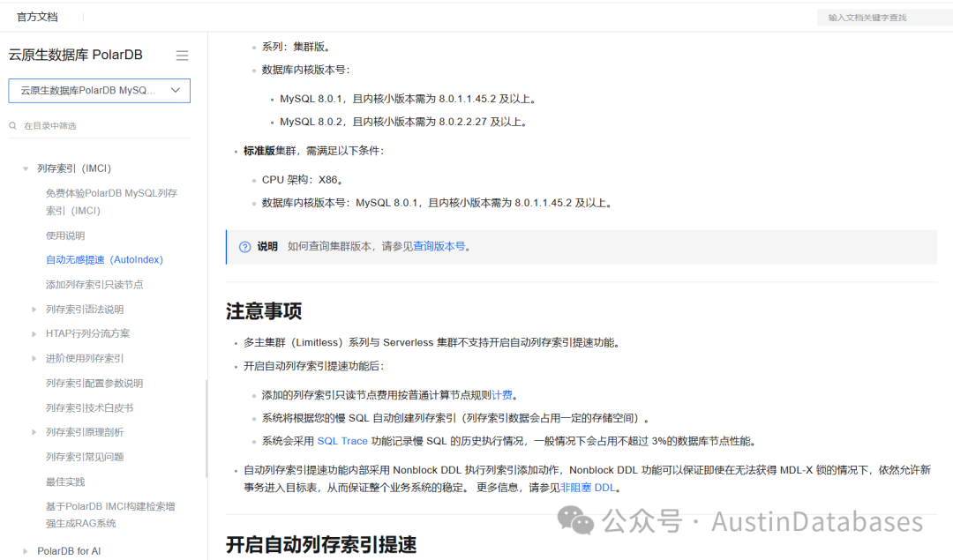Follow the SQL Trace link
The image size is (953, 560).
coord(342,441)
